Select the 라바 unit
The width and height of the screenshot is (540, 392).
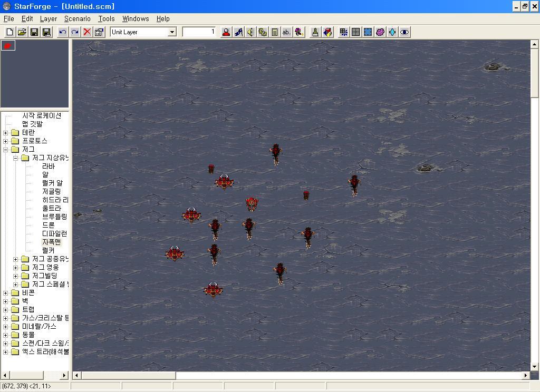click(49, 166)
